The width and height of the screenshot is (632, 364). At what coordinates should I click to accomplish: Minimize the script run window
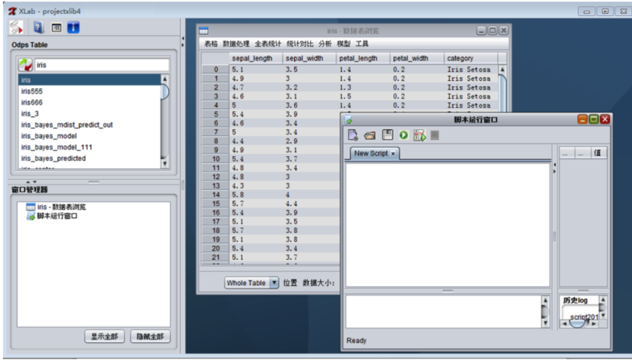[583, 120]
